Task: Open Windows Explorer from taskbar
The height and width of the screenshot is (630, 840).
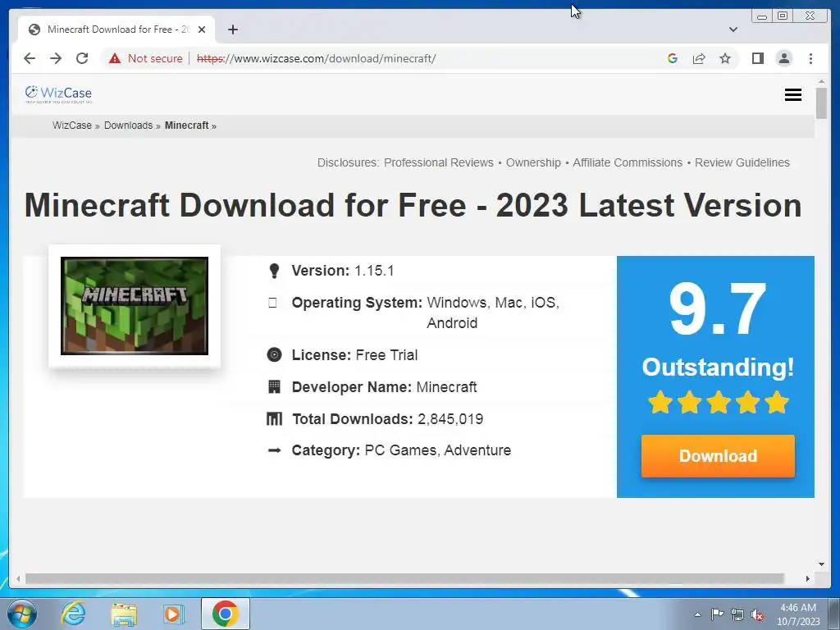Action: [124, 614]
